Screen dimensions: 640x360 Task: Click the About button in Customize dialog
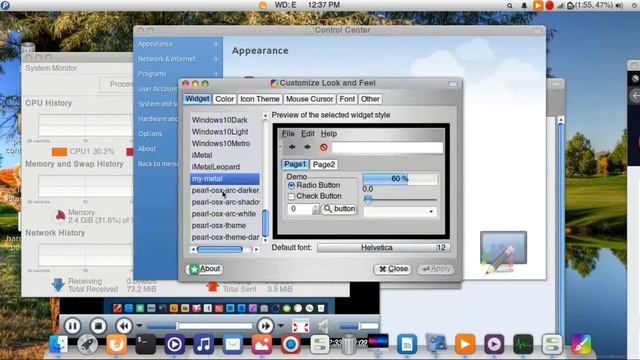coord(205,269)
